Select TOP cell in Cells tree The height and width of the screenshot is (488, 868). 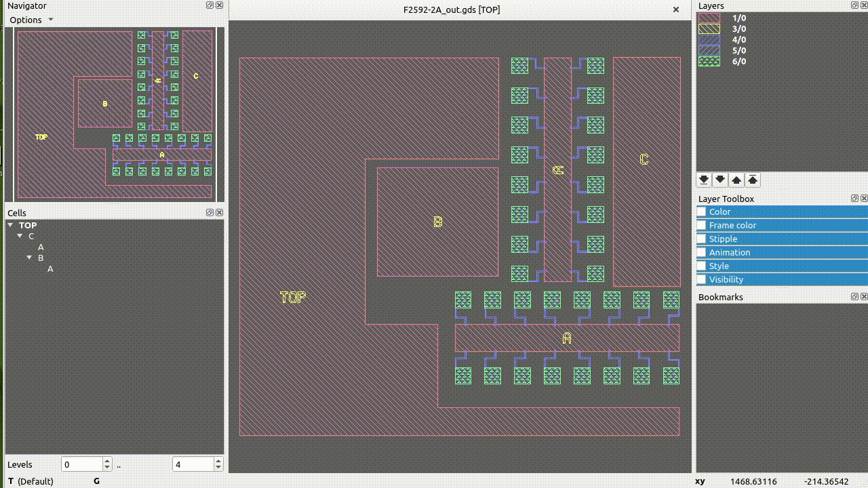(28, 225)
